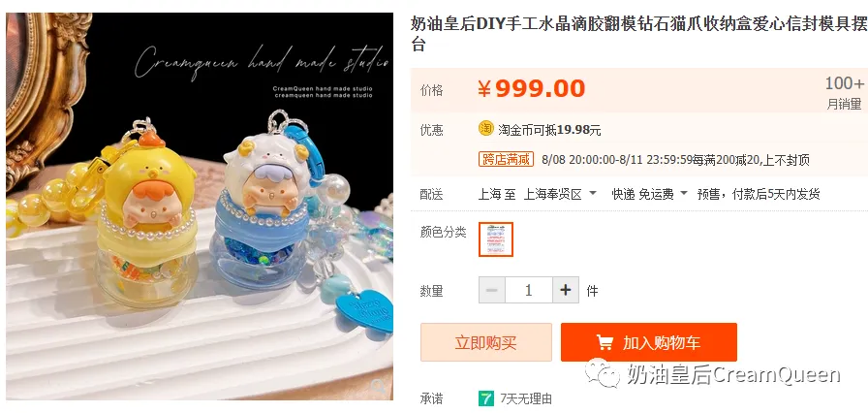Click the green 7-day return icon

tap(486, 398)
